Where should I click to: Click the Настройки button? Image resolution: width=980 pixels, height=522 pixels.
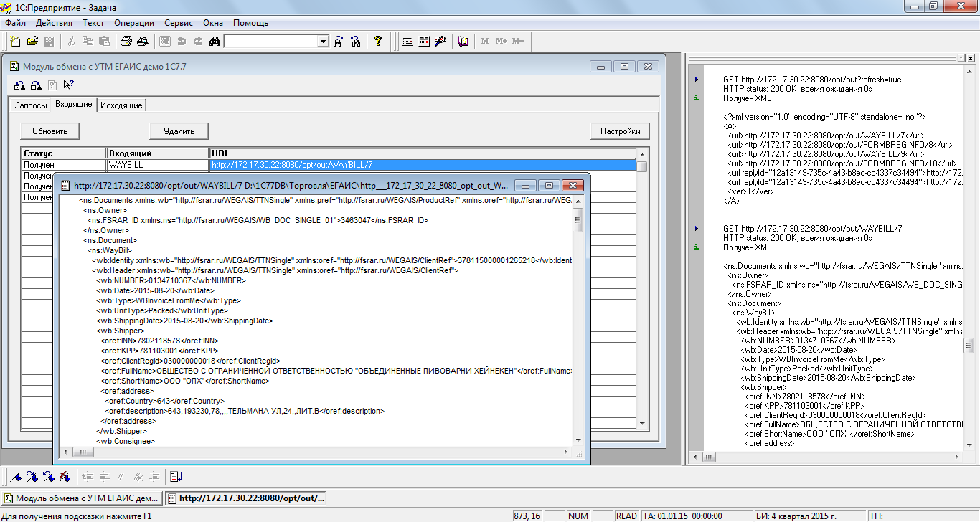621,131
